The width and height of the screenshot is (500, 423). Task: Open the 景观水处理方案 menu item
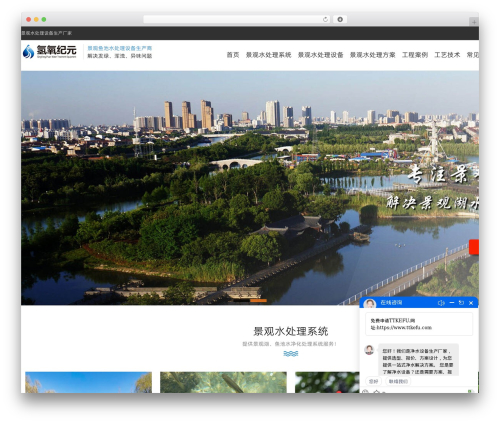[373, 55]
